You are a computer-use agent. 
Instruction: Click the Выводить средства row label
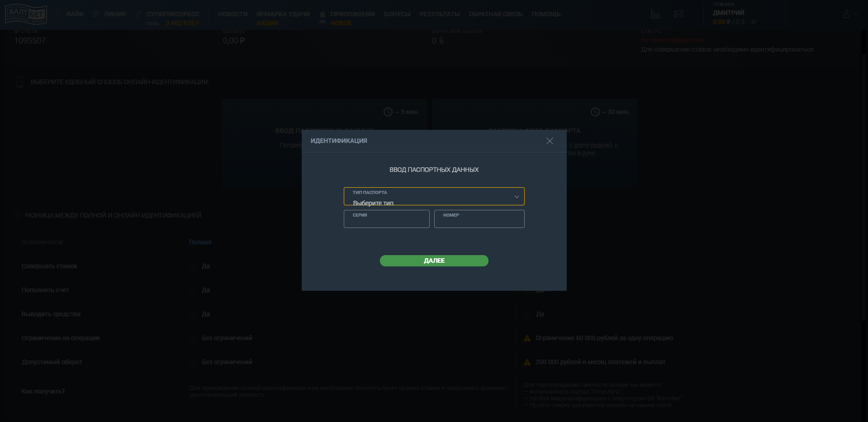pyautogui.click(x=51, y=314)
